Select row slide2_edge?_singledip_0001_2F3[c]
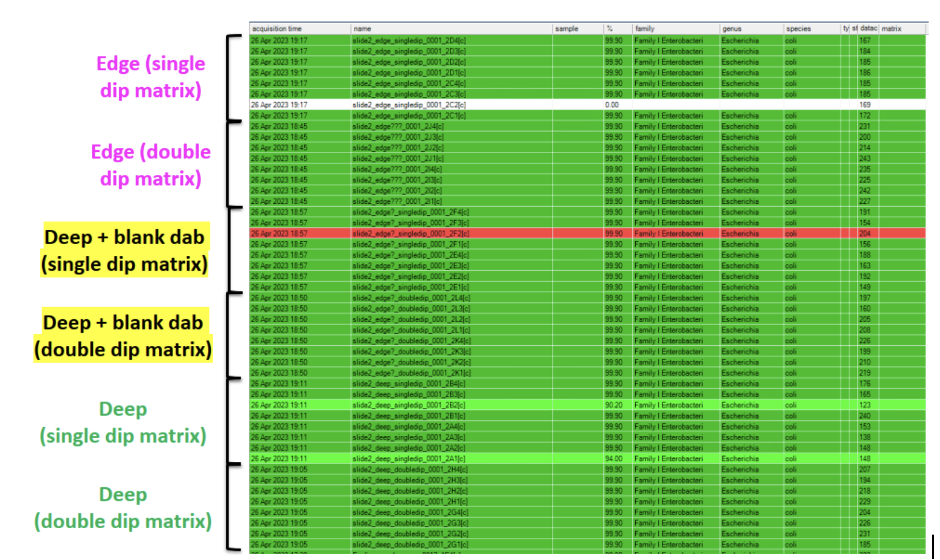940x560 pixels. coord(588,223)
